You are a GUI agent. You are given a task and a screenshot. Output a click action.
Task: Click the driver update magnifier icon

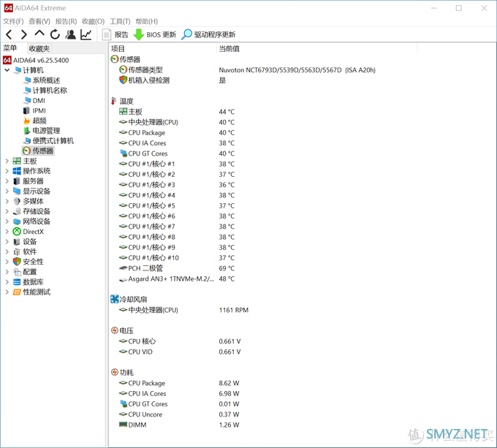(x=186, y=34)
